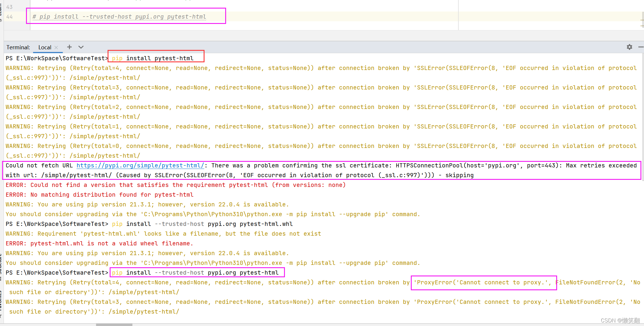
Task: Close the Local terminal session tab
Action: pos(56,47)
